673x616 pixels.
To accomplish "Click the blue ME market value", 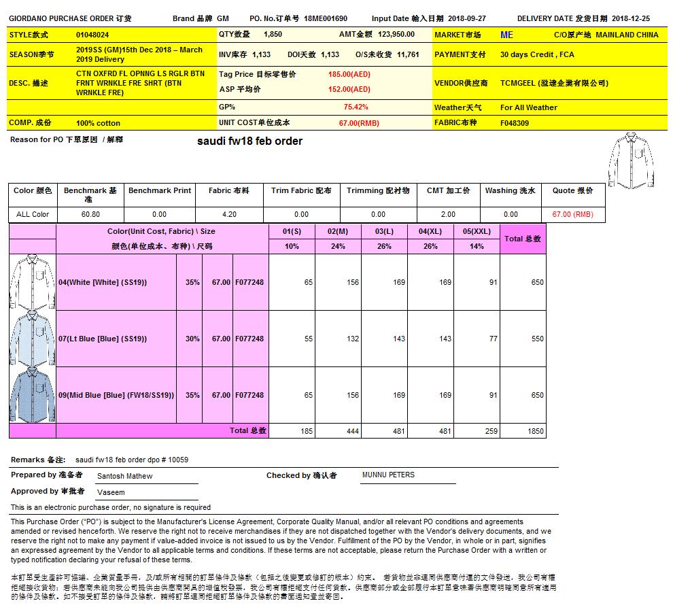I will [x=506, y=35].
